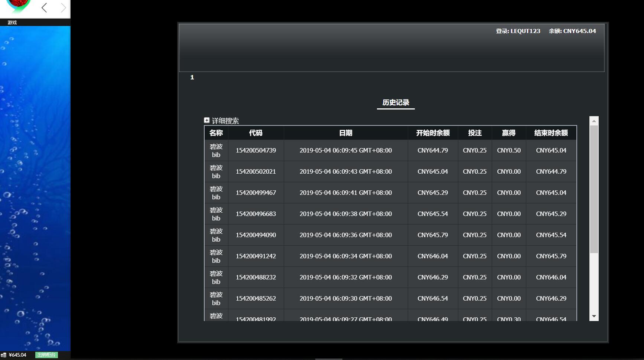Click the CNY0.25 bet in row 154200502021
Image resolution: width=644 pixels, height=360 pixels.
pos(475,171)
